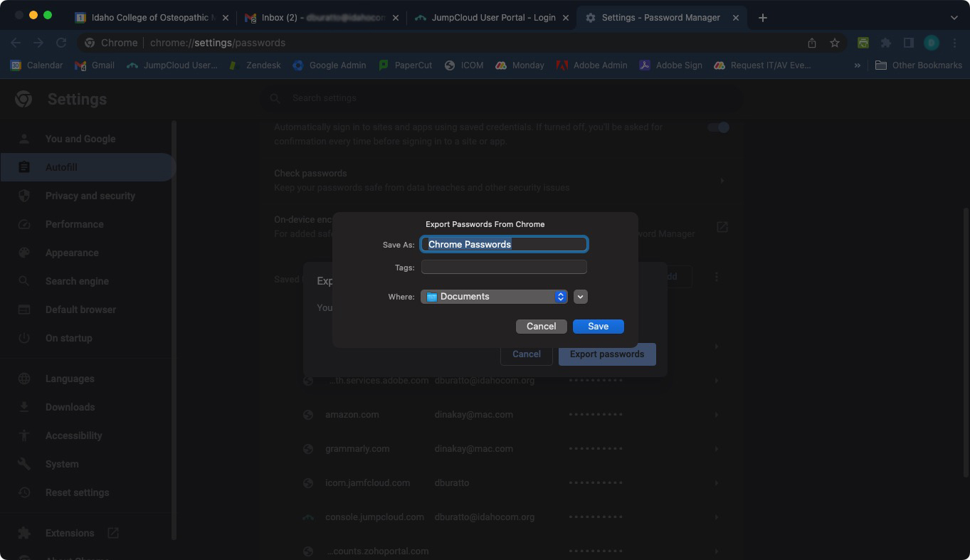The width and height of the screenshot is (970, 560).
Task: Open the Calendar bookmark
Action: point(36,65)
